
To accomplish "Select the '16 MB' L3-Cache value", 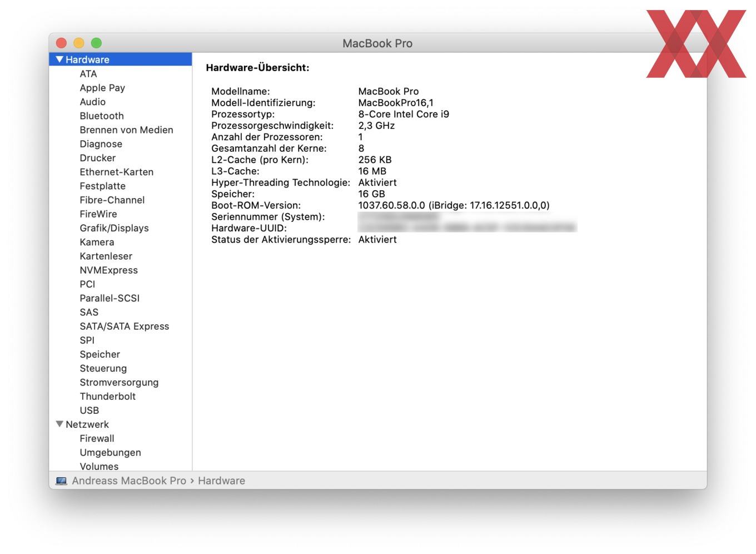I will (372, 171).
